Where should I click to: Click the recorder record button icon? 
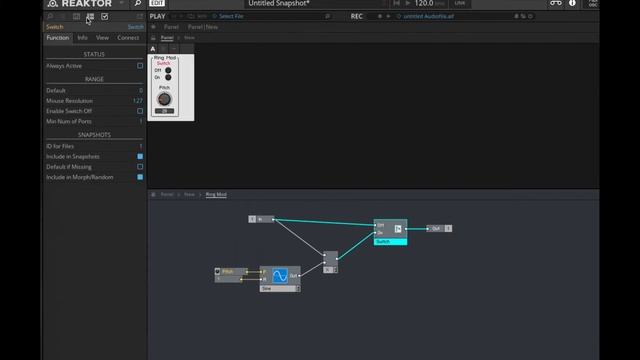[380, 16]
